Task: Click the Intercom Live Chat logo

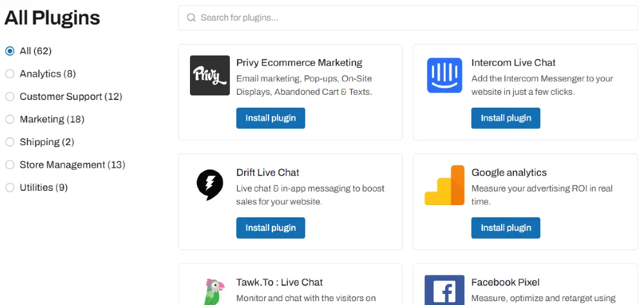Action: coord(444,75)
